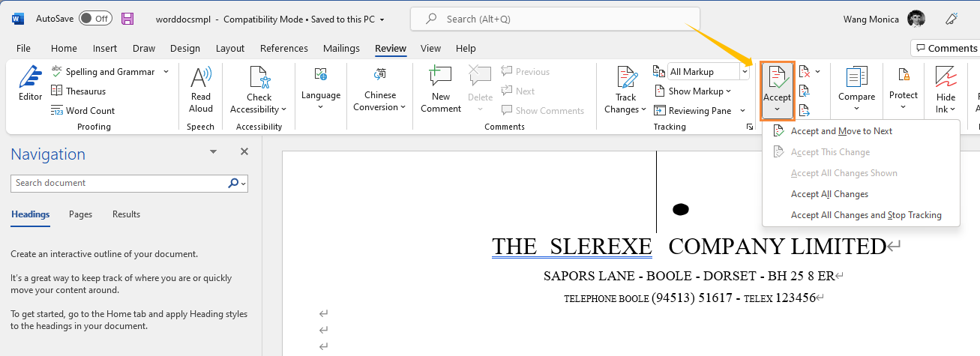
Task: Open the Coming Soon megaphone icon
Action: (952, 19)
